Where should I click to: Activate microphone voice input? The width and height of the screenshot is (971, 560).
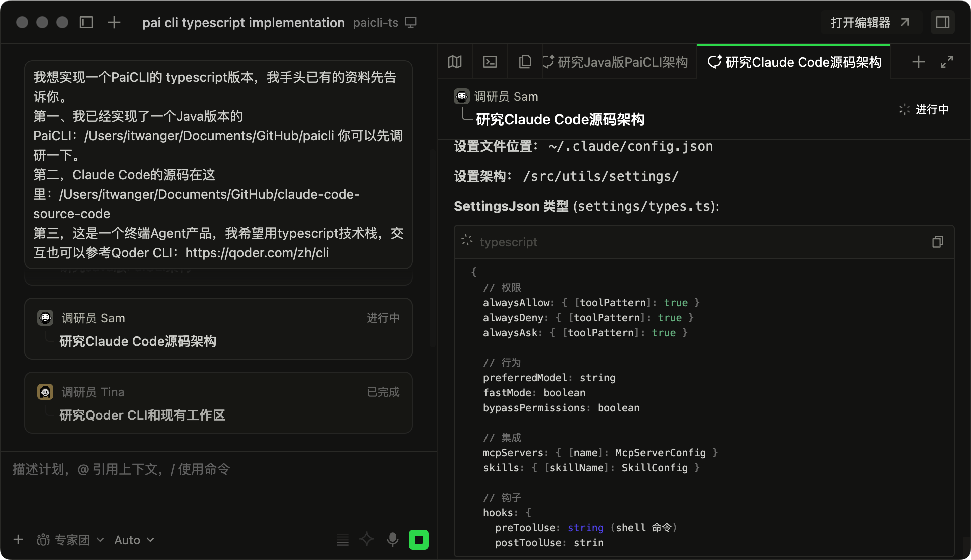click(393, 539)
